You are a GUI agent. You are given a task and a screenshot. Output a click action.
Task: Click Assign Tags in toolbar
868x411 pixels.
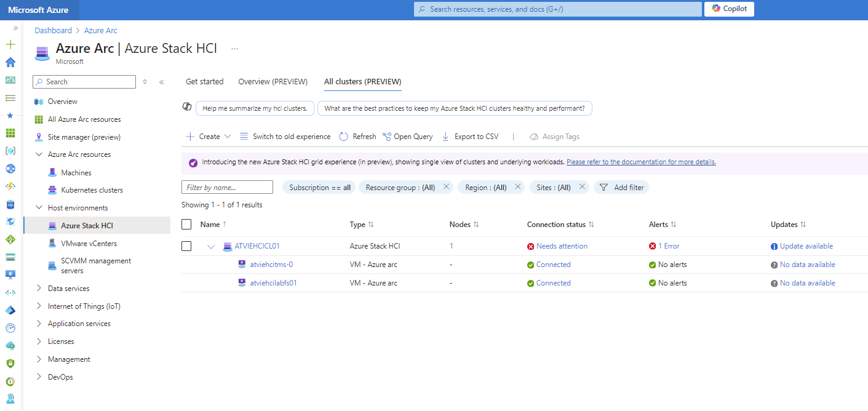pyautogui.click(x=554, y=137)
